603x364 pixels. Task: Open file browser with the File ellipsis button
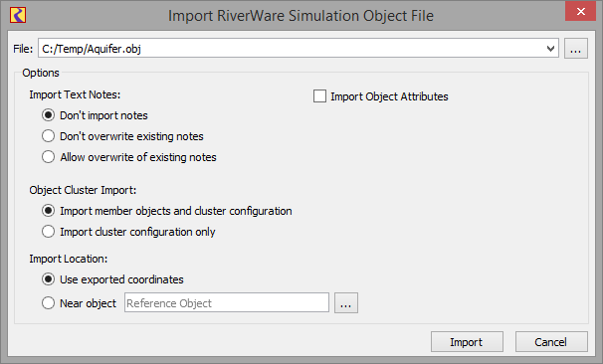coord(576,49)
